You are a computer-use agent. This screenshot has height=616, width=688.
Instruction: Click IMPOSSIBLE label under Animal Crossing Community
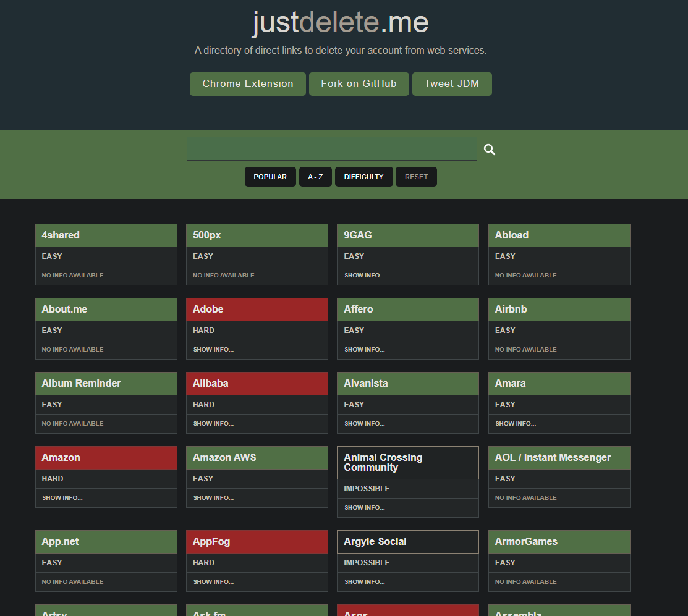367,489
